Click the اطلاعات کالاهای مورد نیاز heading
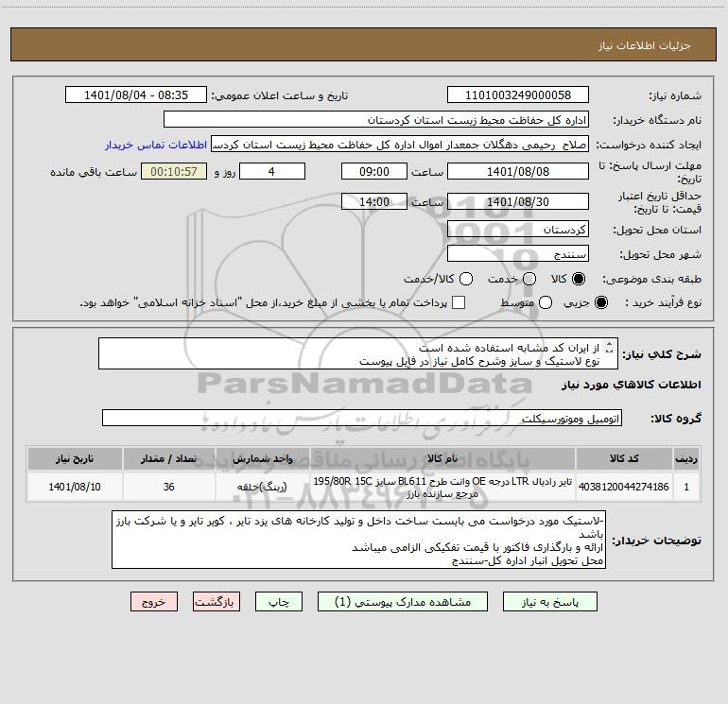The image size is (728, 704). [631, 385]
